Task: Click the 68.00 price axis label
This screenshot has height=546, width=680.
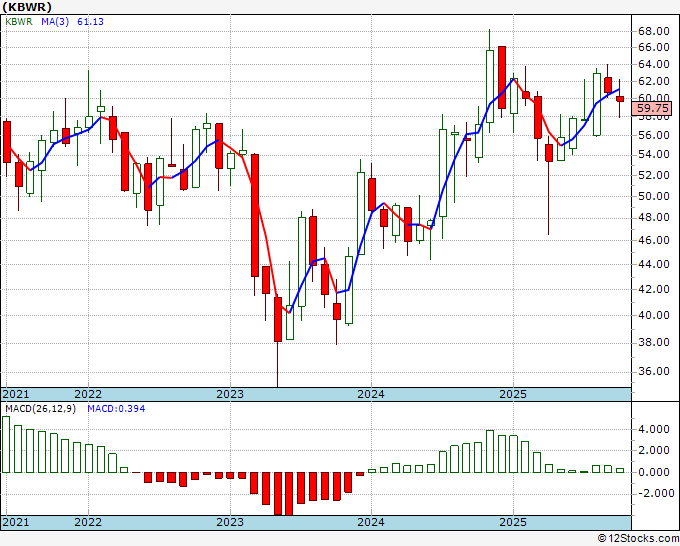Action: (653, 31)
